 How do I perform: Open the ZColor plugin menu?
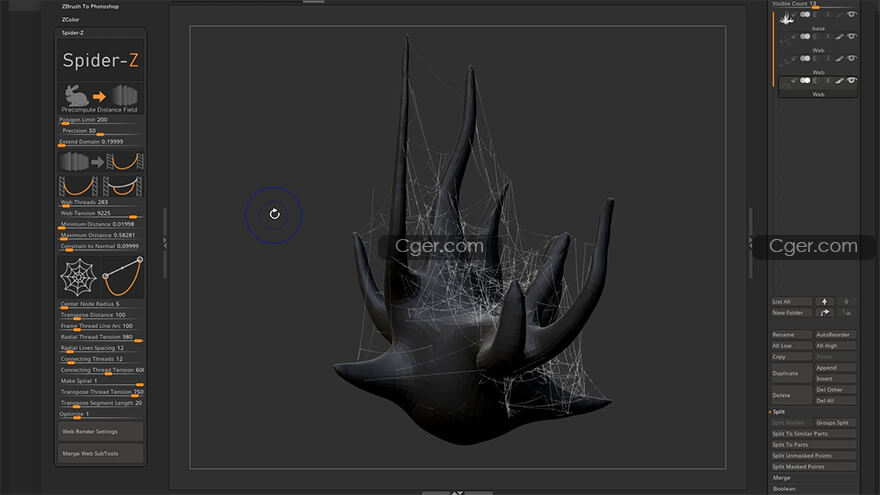click(70, 20)
